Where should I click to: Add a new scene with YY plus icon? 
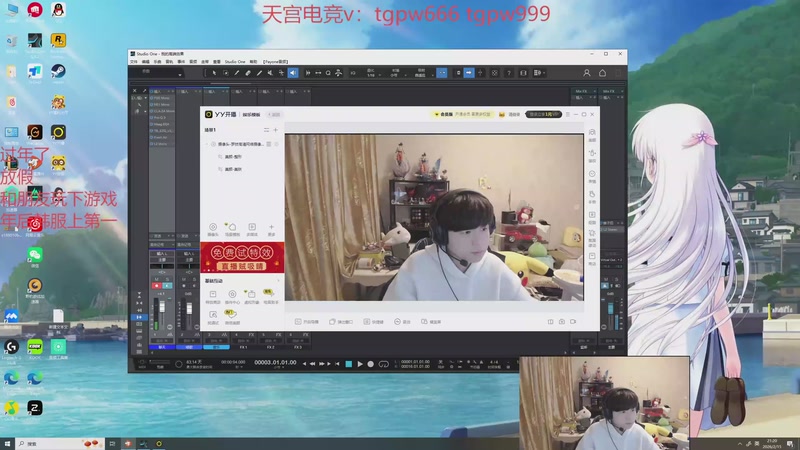(x=276, y=130)
